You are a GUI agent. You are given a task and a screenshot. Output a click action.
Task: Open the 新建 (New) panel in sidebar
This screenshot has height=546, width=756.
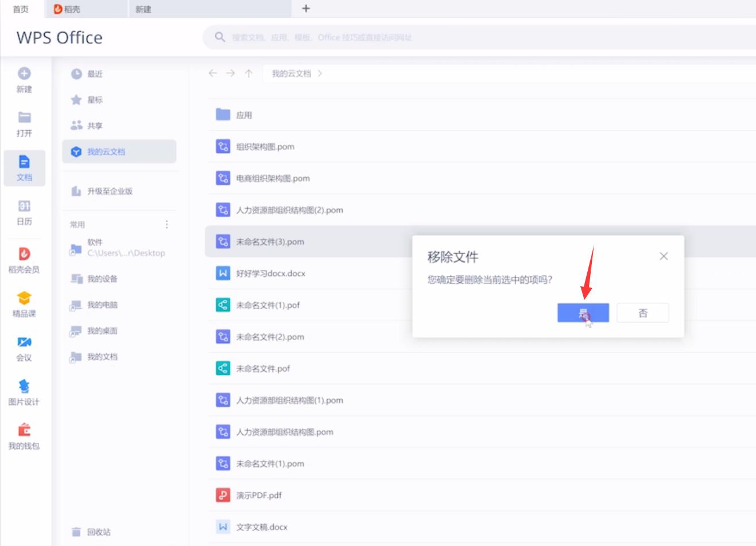tap(24, 80)
